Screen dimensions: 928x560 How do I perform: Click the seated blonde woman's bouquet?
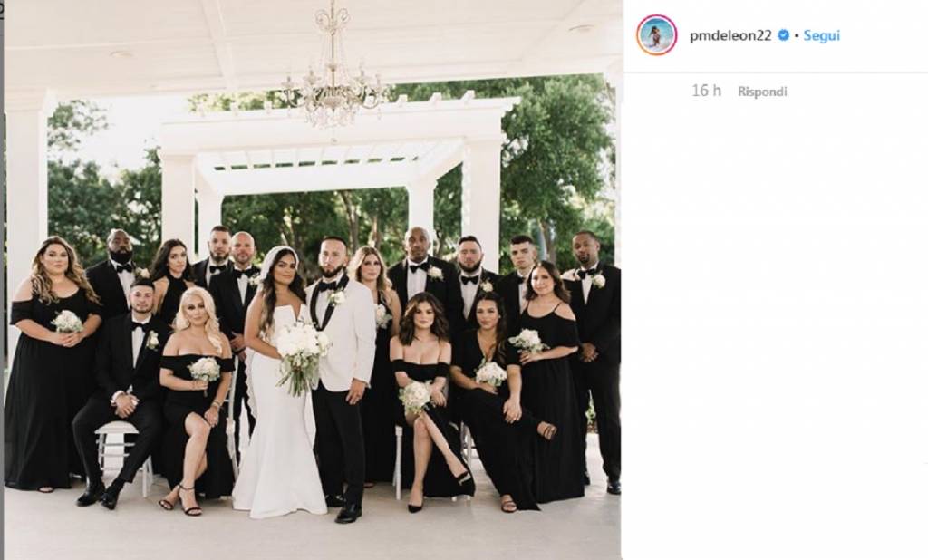point(205,372)
